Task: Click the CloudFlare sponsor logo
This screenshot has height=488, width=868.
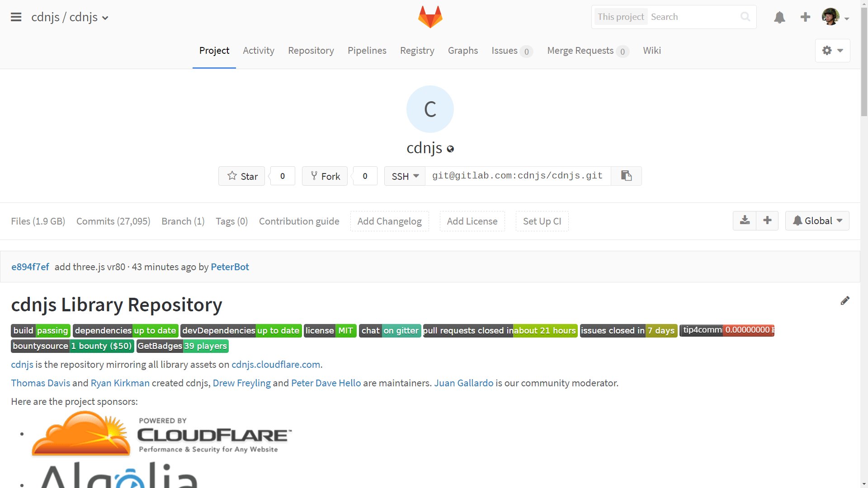Action: coord(161,434)
